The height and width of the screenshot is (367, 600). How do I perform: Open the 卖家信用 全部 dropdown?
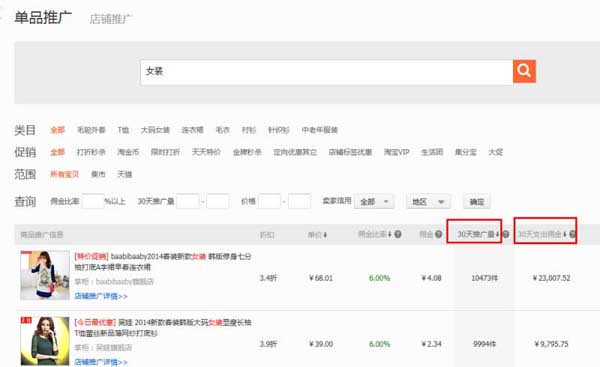[374, 201]
